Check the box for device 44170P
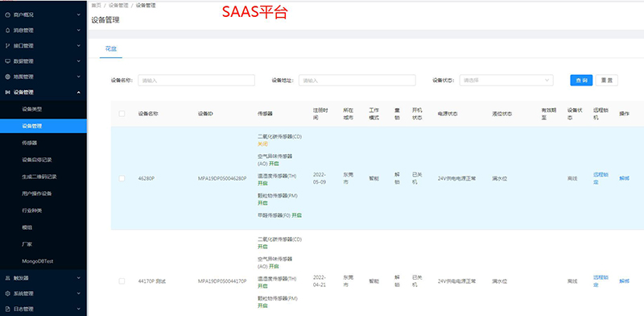This screenshot has width=644, height=316. point(122,281)
